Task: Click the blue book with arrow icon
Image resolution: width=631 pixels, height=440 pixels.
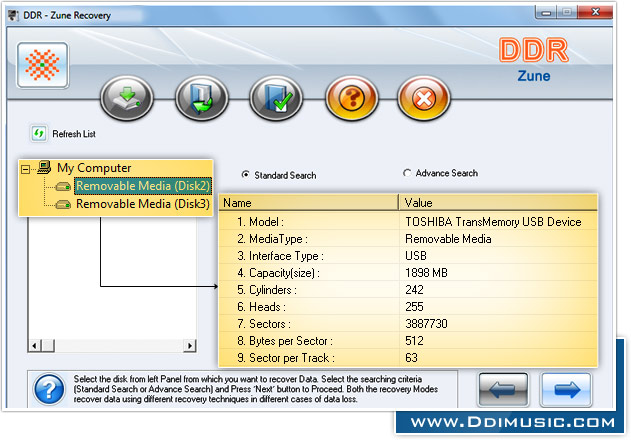Action: click(x=200, y=100)
